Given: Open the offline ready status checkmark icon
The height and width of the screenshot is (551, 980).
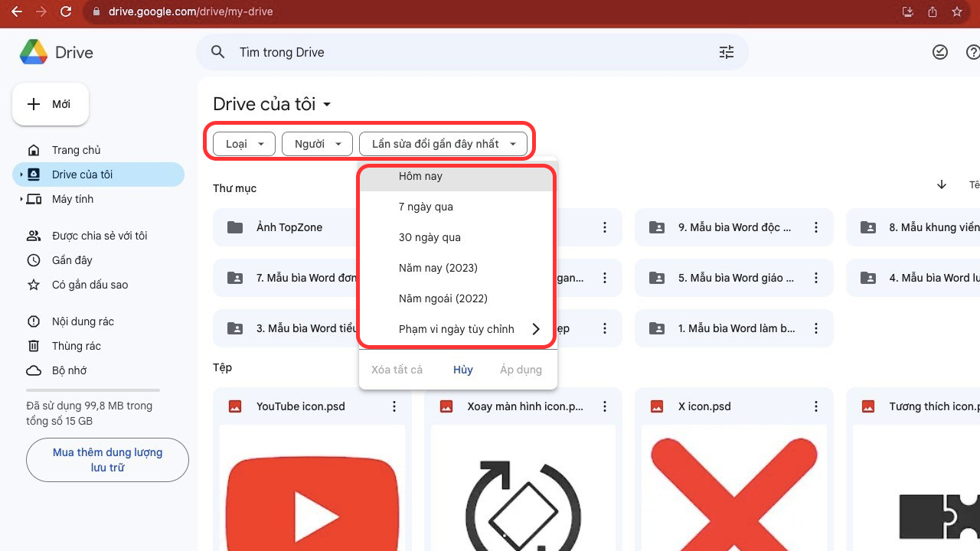Looking at the screenshot, I should 940,52.
